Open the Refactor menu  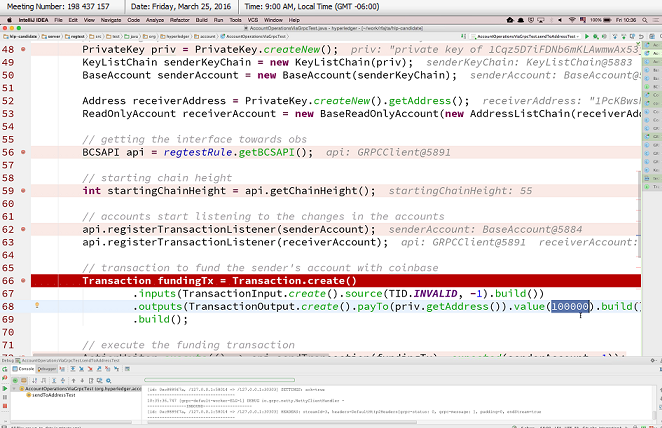coord(179,20)
